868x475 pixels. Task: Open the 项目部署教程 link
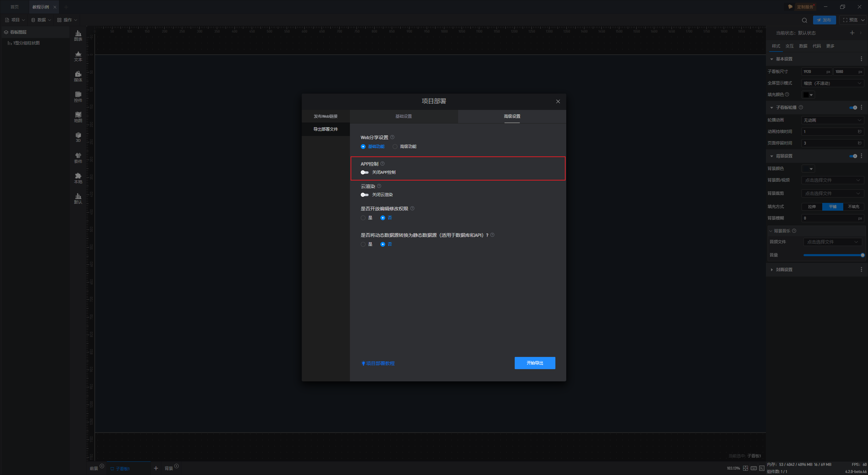pyautogui.click(x=380, y=363)
